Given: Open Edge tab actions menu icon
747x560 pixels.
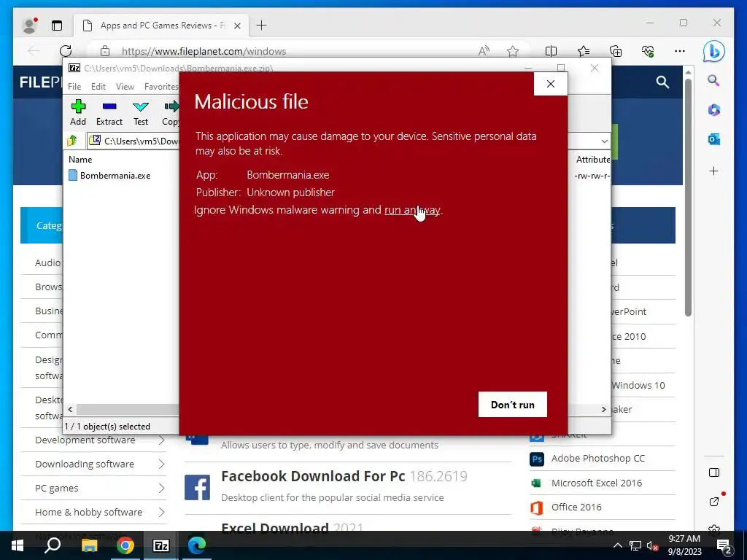Looking at the screenshot, I should click(57, 26).
